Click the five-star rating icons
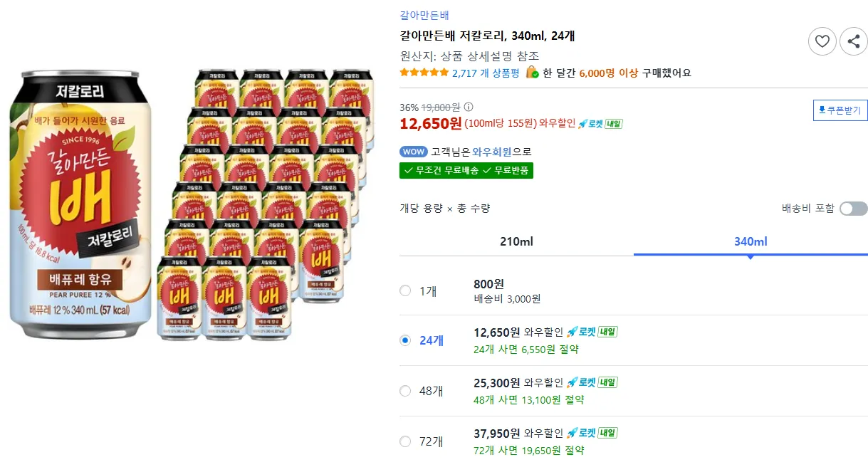Image resolution: width=868 pixels, height=472 pixels. pyautogui.click(x=424, y=73)
